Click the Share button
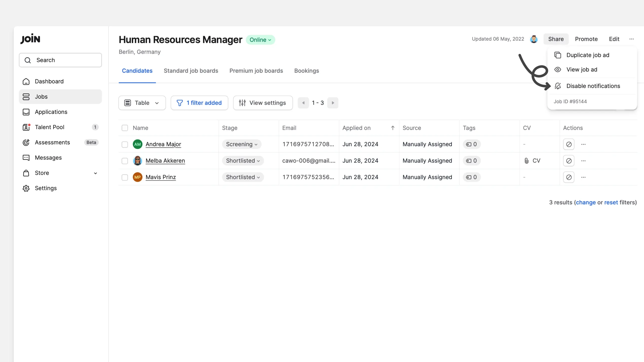Viewport: 644px width, 362px height. (x=556, y=39)
